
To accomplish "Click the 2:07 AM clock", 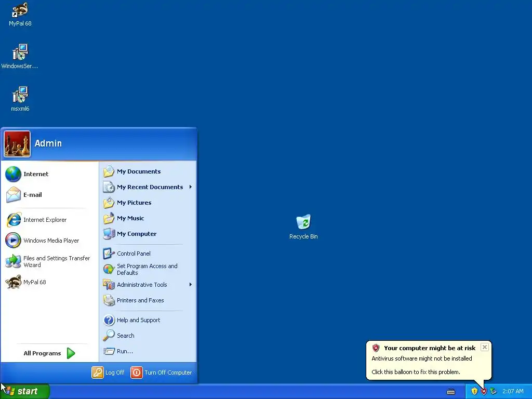I will point(513,392).
